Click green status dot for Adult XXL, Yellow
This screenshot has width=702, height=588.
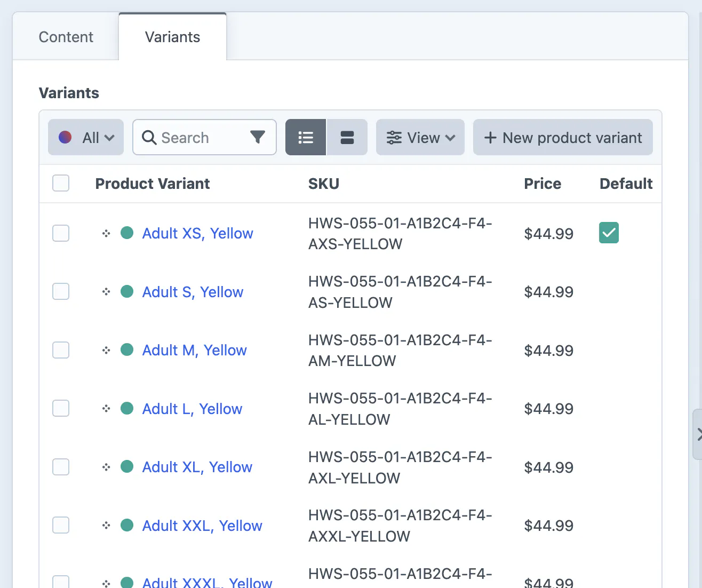coord(127,525)
